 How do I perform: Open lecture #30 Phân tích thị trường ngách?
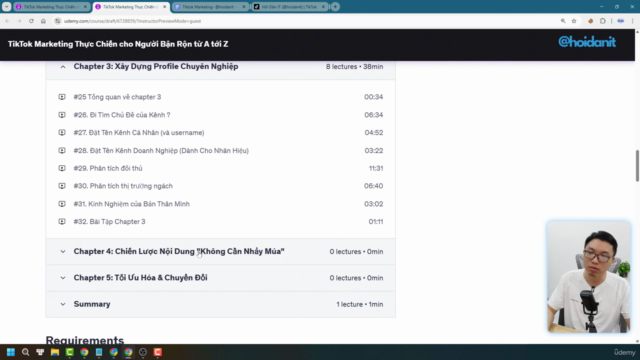tap(123, 186)
